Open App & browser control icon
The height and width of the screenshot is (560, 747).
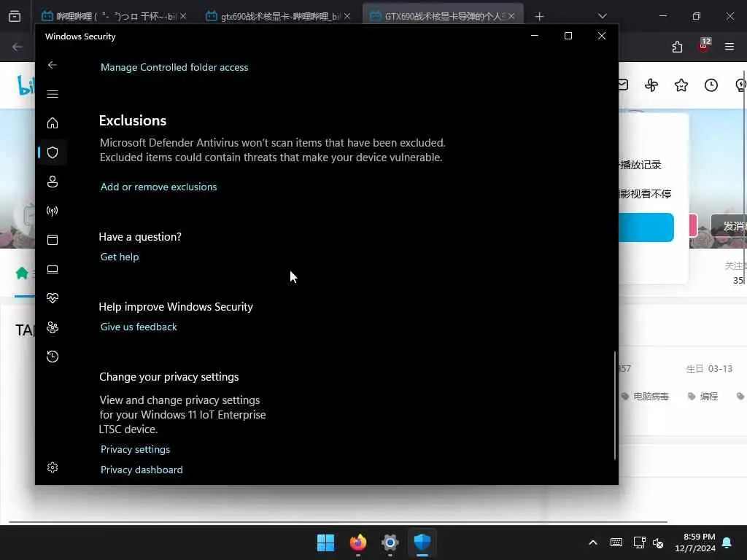(53, 239)
